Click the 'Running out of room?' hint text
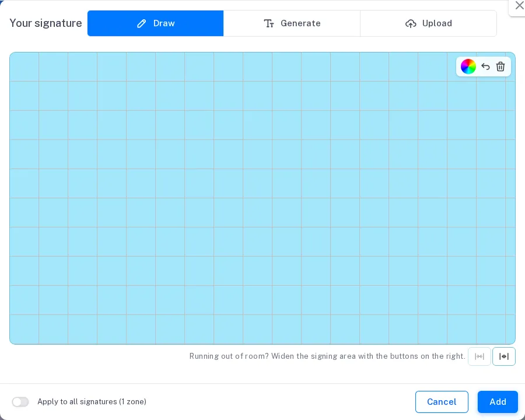 (x=327, y=356)
